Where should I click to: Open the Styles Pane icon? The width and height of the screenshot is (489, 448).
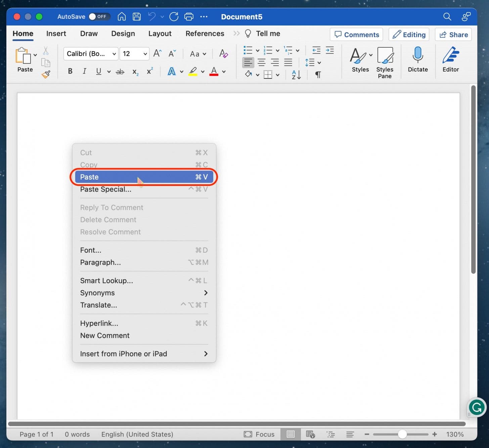point(385,56)
